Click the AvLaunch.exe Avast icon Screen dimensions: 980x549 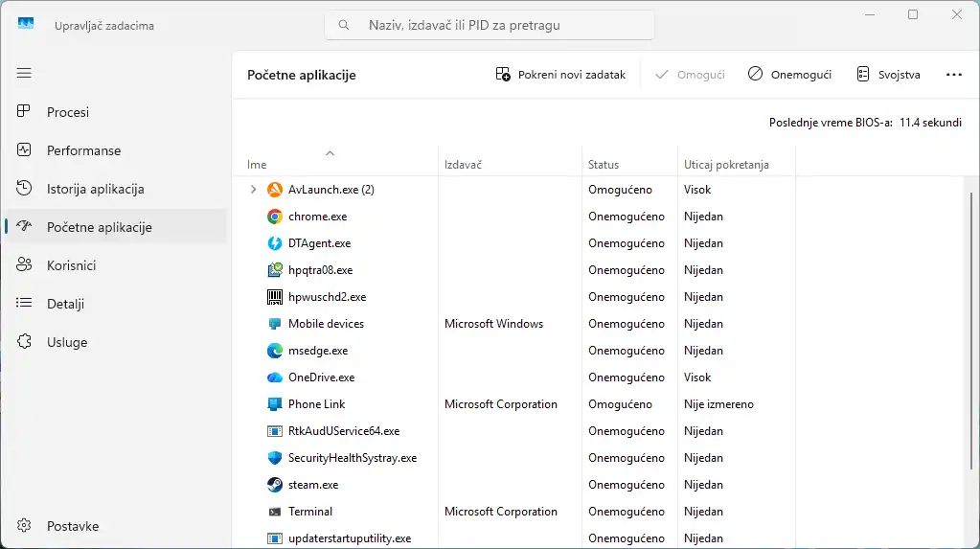coord(274,190)
